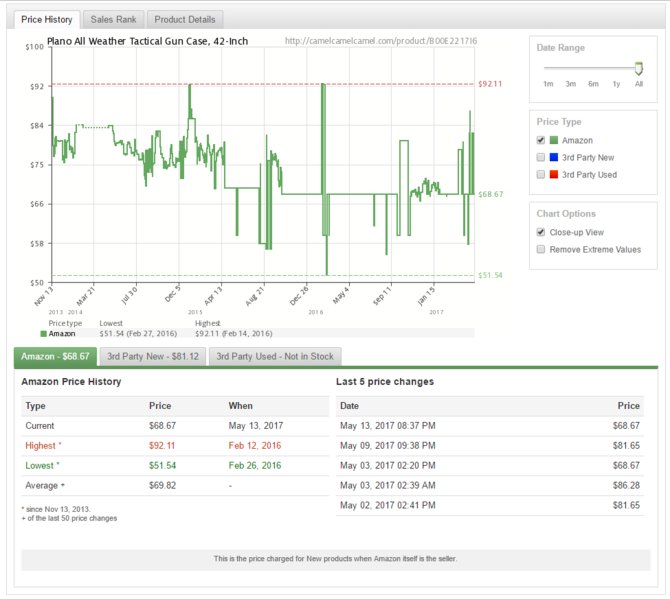Enable the 3rd Party New checkbox
670x599 pixels.
(x=541, y=157)
